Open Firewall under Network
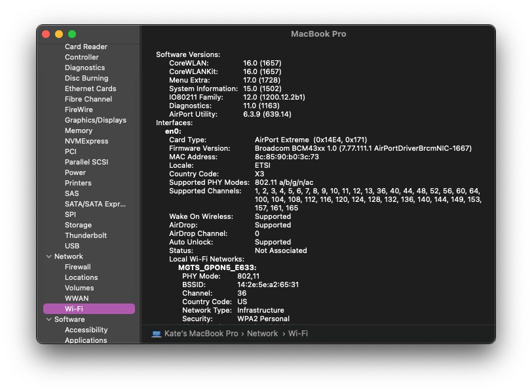The width and height of the screenshot is (532, 392). [78, 267]
